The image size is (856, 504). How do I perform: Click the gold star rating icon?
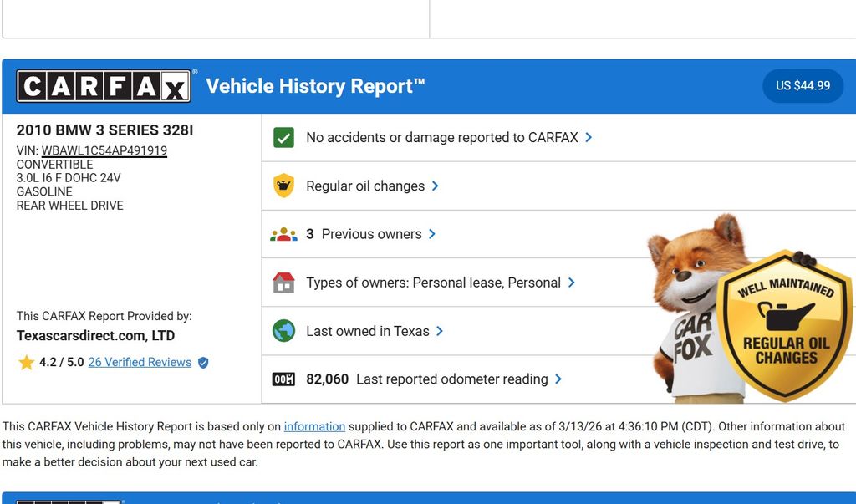point(26,363)
